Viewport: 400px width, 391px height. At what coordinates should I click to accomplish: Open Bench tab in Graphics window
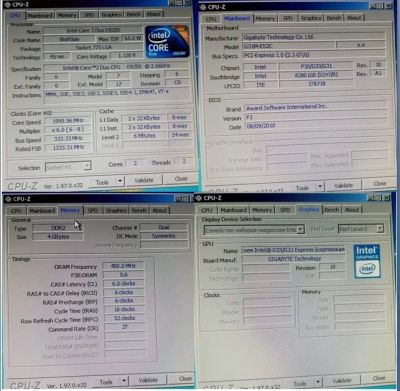tap(332, 210)
